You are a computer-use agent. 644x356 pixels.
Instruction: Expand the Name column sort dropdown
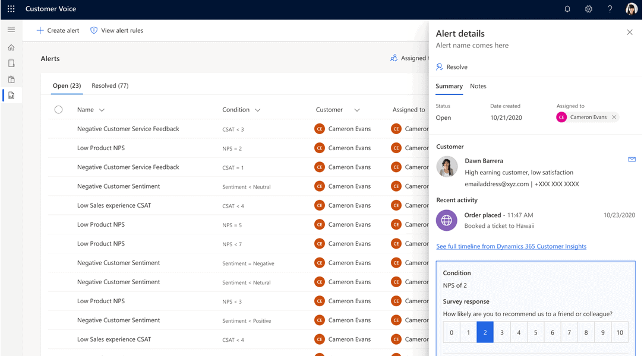pos(102,110)
